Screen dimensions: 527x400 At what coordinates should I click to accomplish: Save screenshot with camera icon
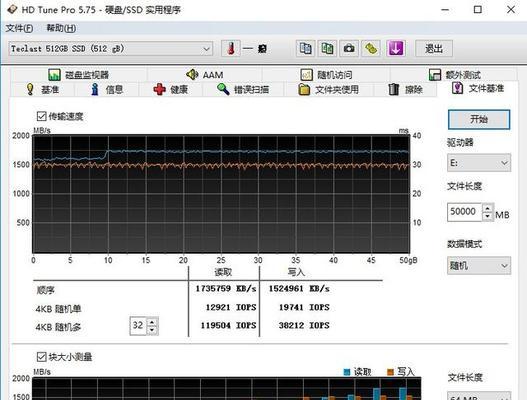point(349,49)
